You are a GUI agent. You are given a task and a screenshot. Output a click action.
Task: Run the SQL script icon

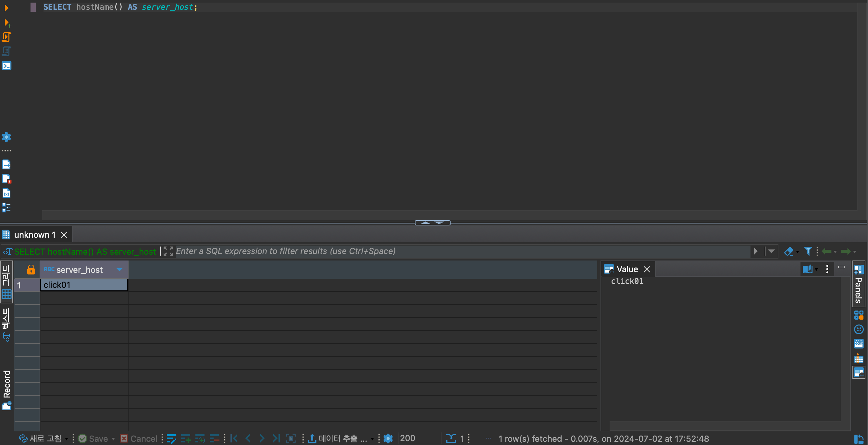tap(6, 37)
